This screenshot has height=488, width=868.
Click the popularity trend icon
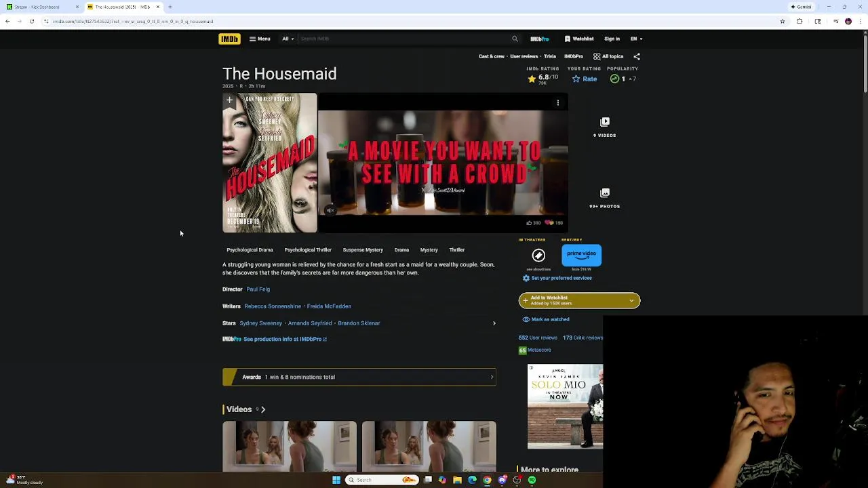(x=614, y=79)
